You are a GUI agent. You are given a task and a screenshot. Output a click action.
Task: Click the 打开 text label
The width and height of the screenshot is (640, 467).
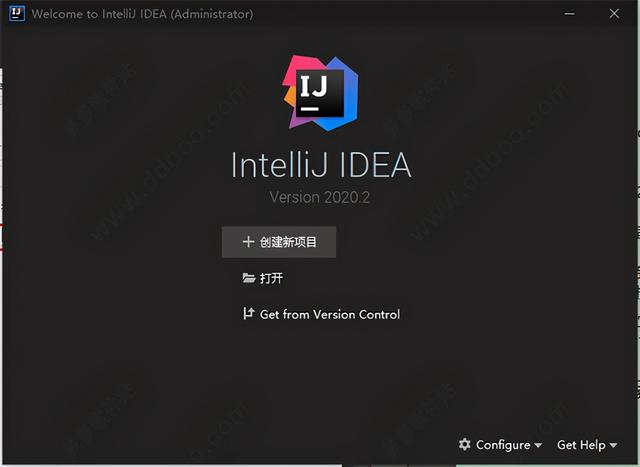[271, 278]
